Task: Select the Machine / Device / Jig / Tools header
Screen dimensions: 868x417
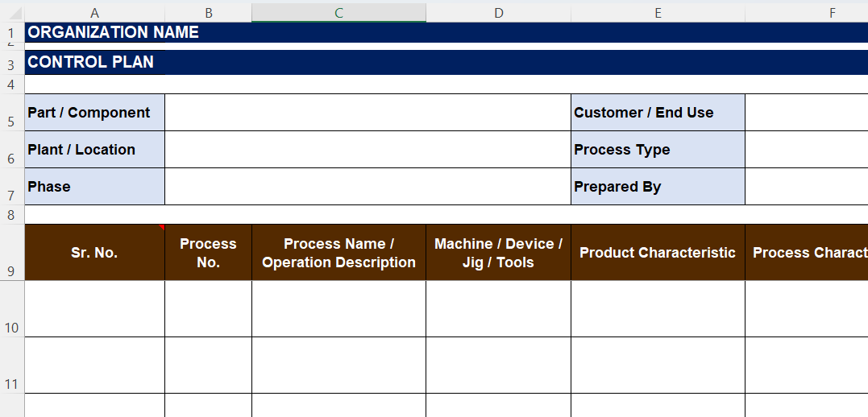Action: 498,253
